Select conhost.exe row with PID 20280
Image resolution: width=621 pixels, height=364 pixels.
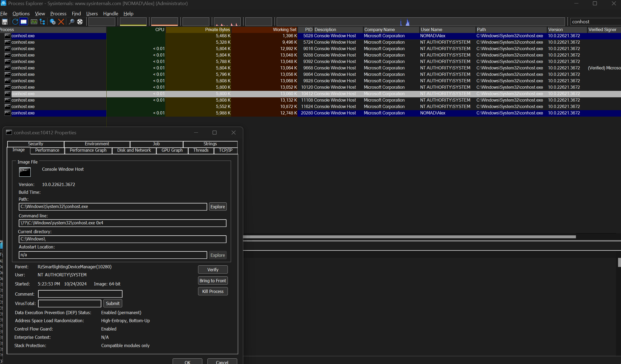coord(23,113)
